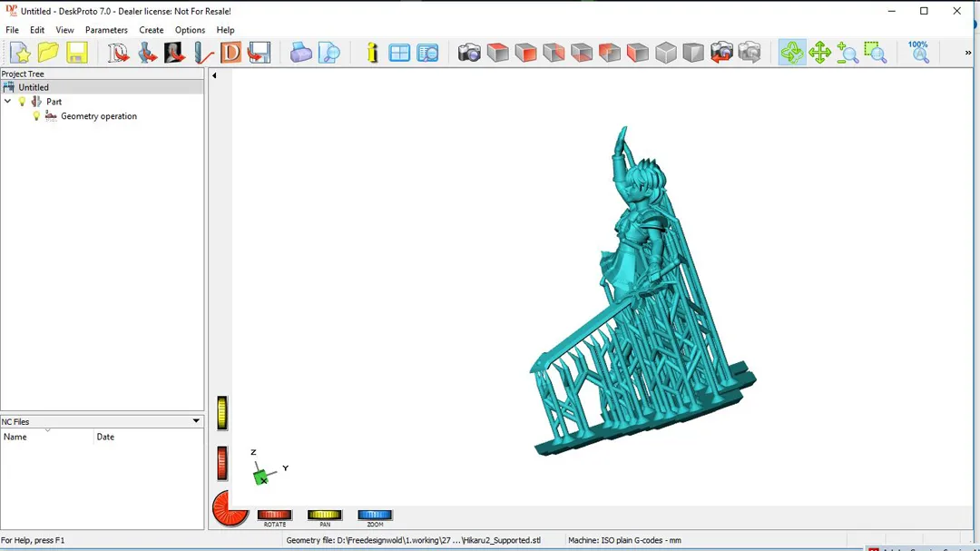Click the New Project toolbar icon
980x551 pixels.
coord(20,53)
